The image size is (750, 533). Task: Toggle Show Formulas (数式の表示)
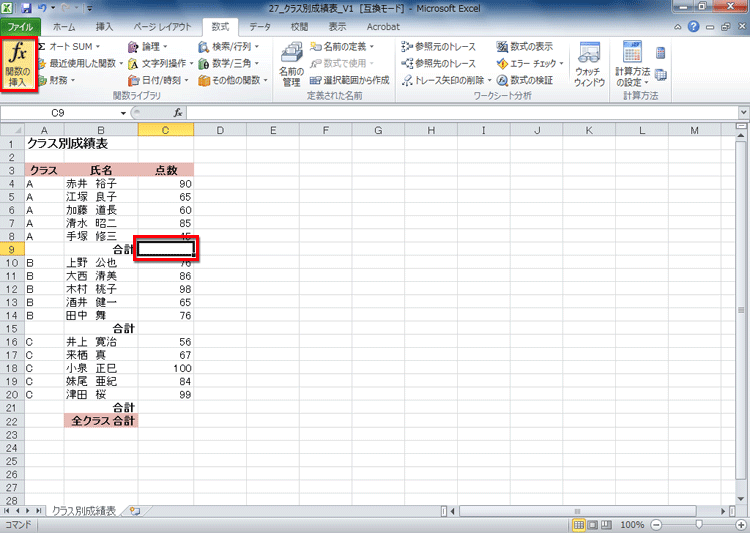pos(524,46)
